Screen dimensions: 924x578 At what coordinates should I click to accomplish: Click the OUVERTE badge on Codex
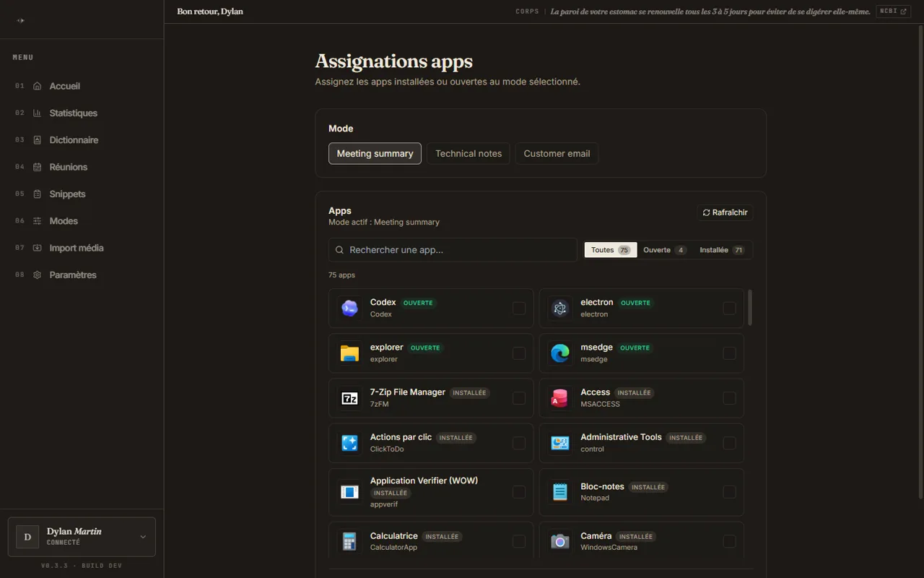click(x=418, y=303)
